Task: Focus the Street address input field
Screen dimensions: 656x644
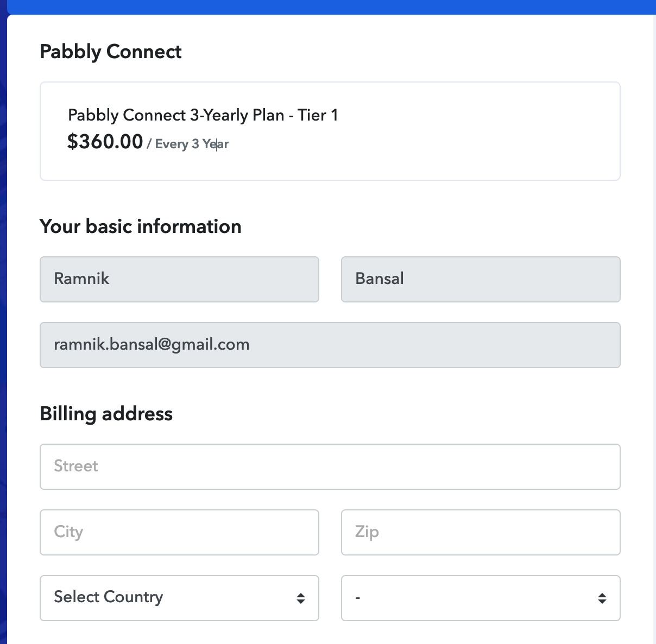Action: point(330,466)
